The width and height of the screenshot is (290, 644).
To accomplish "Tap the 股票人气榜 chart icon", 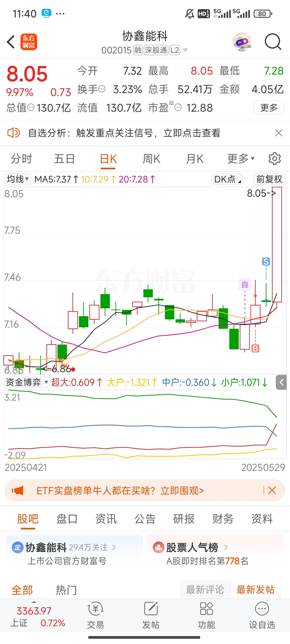I will click(158, 547).
